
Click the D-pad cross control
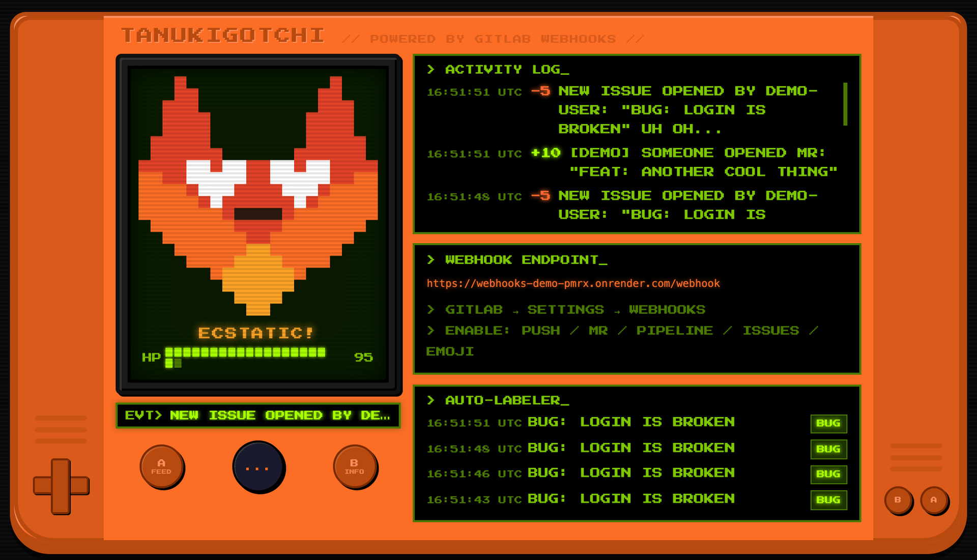click(61, 486)
